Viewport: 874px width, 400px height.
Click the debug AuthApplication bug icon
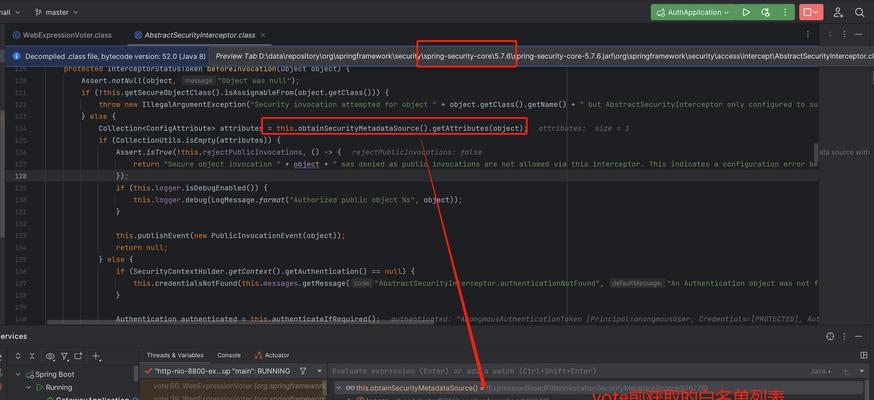[x=766, y=12]
